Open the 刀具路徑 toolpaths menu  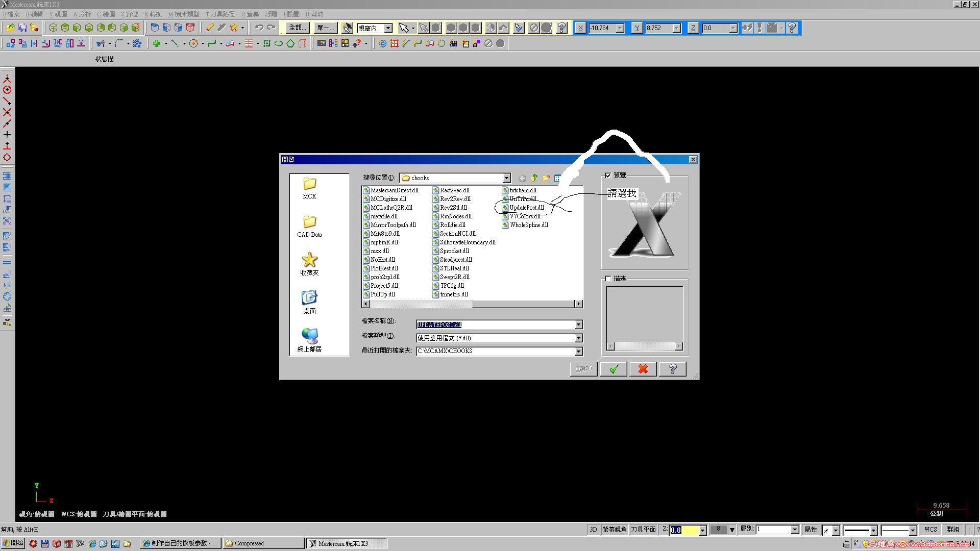point(220,14)
